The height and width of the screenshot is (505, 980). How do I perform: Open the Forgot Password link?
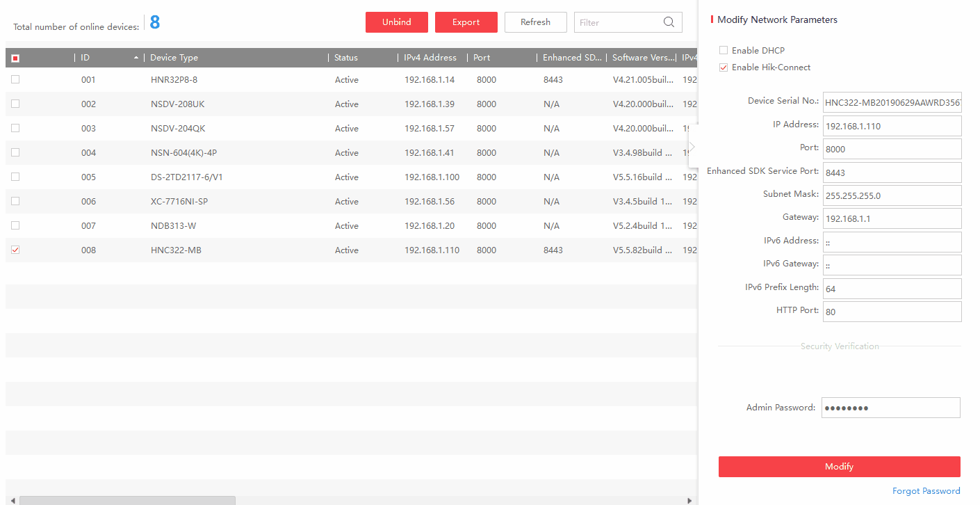pos(926,491)
